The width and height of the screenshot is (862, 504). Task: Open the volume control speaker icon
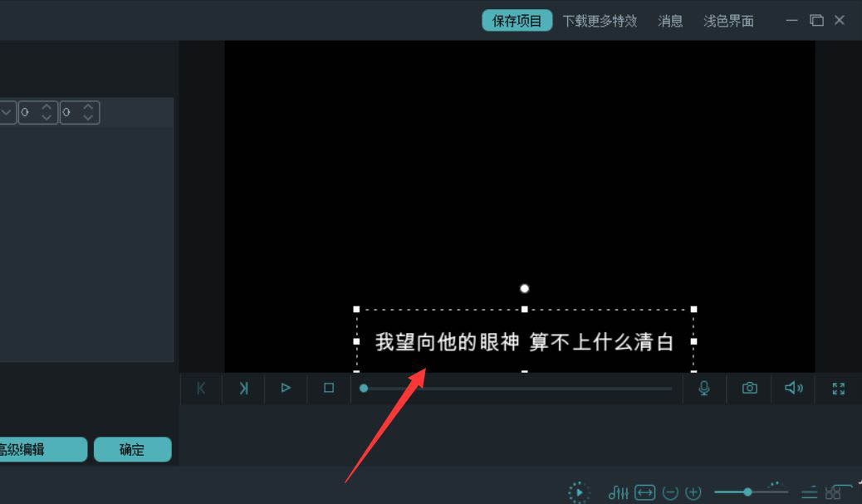793,388
